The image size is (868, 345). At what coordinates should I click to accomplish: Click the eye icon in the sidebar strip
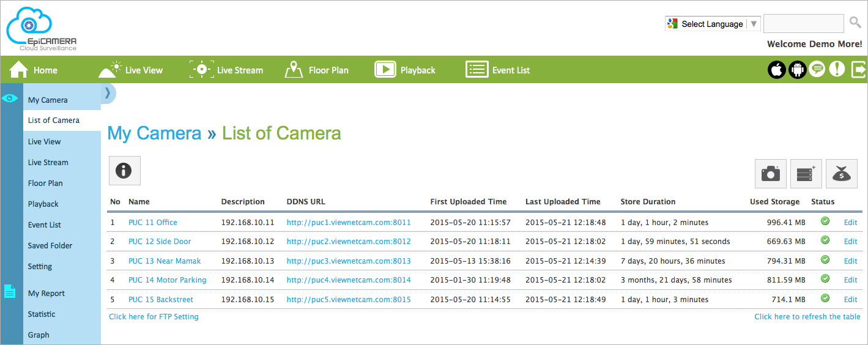tap(10, 98)
